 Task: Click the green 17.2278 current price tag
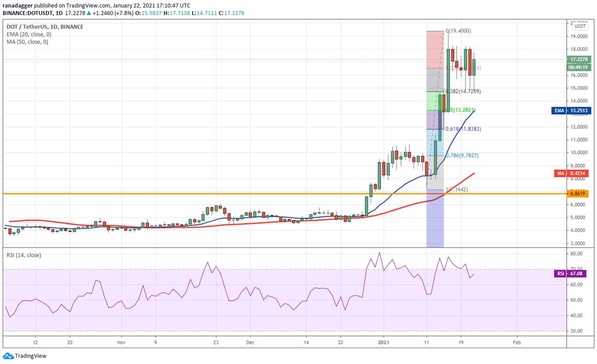(580, 59)
